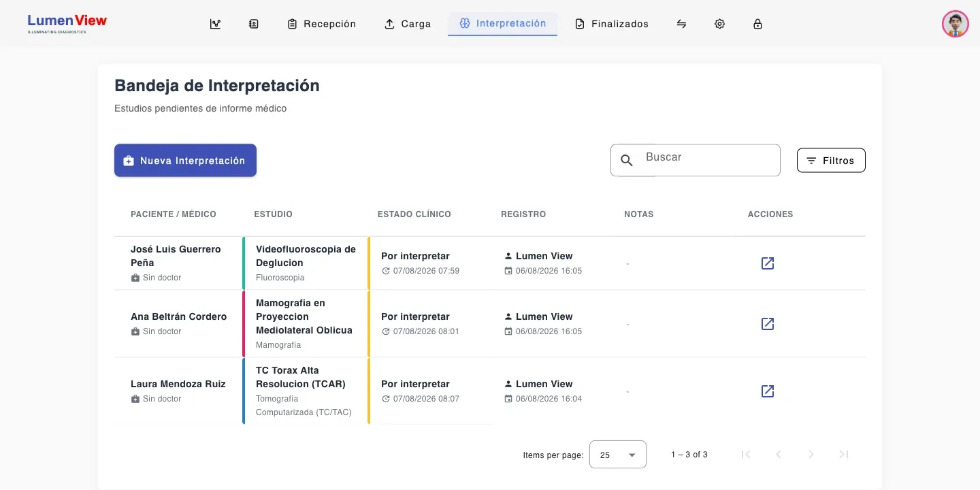Click the 06/08/2026 16:04 registration date

(549, 399)
